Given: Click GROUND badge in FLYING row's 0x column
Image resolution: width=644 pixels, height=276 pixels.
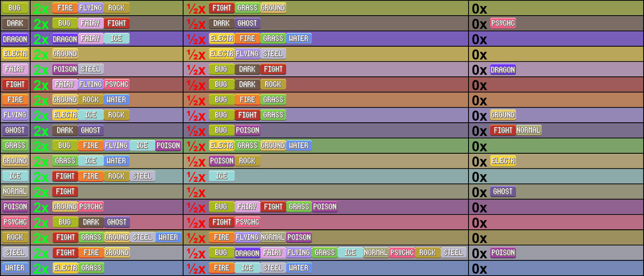Looking at the screenshot, I should [x=503, y=115].
